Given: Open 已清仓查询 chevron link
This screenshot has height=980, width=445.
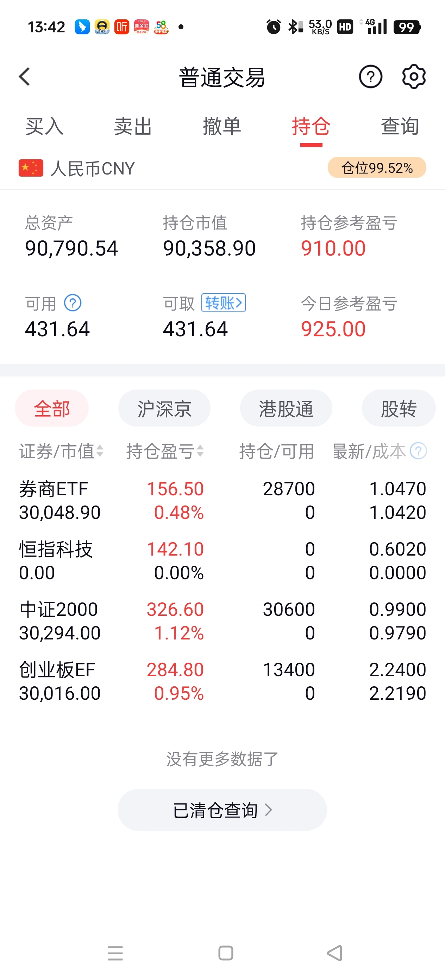Looking at the screenshot, I should 222,810.
